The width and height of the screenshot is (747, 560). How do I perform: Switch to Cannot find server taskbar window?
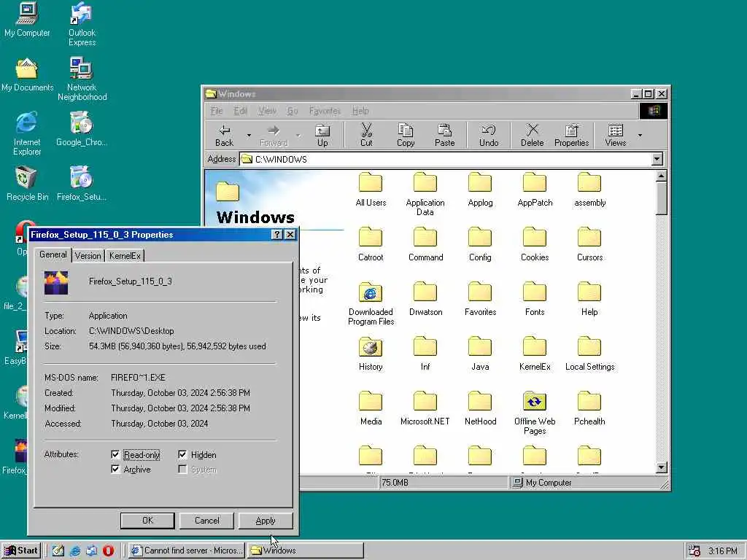(186, 551)
